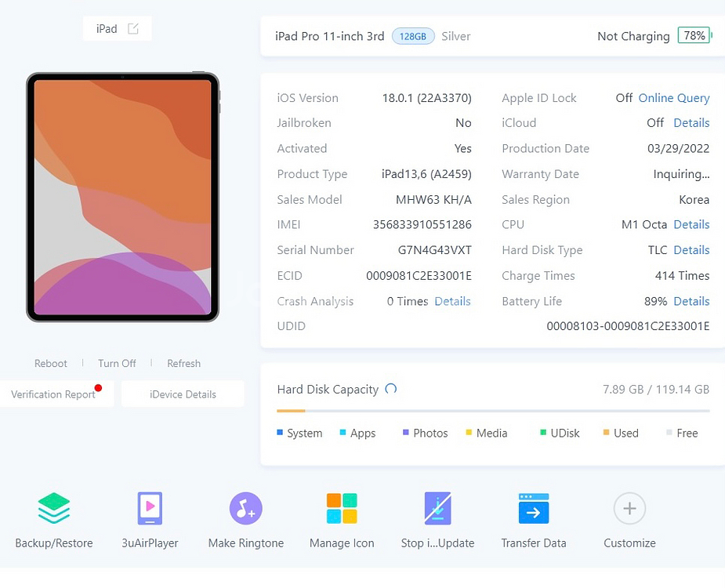Click the UDisk legend color swatch

coord(543,433)
